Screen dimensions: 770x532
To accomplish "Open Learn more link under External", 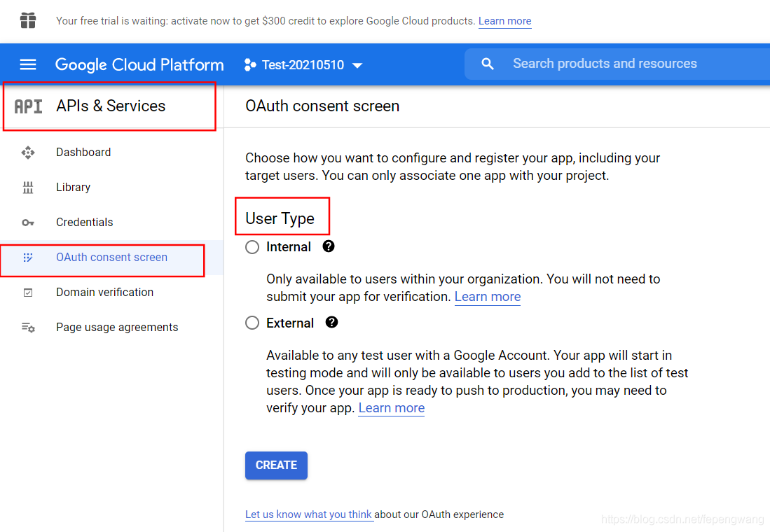I will [x=392, y=408].
